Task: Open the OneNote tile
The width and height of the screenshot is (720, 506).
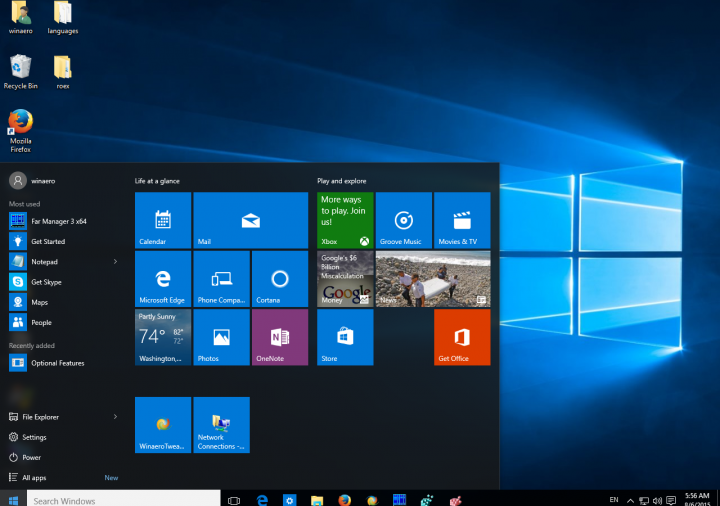Action: click(x=279, y=337)
